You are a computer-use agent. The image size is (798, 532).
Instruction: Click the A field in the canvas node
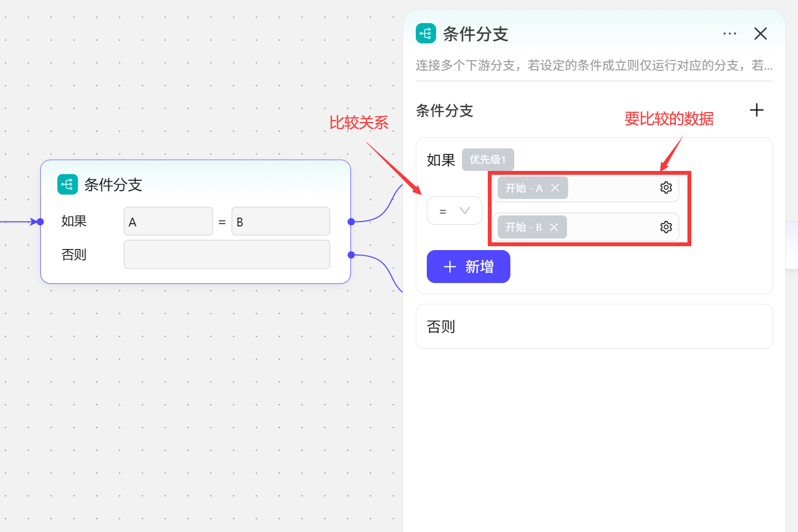click(x=168, y=221)
